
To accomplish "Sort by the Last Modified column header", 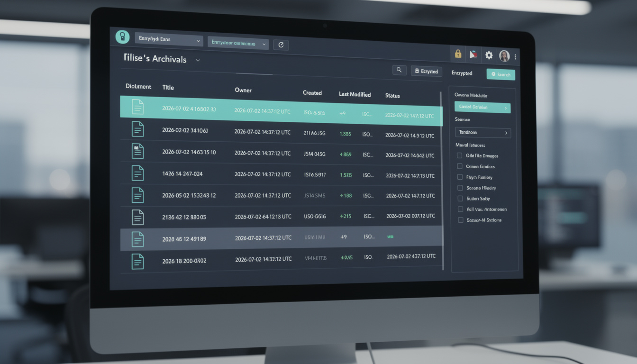I will [x=355, y=94].
